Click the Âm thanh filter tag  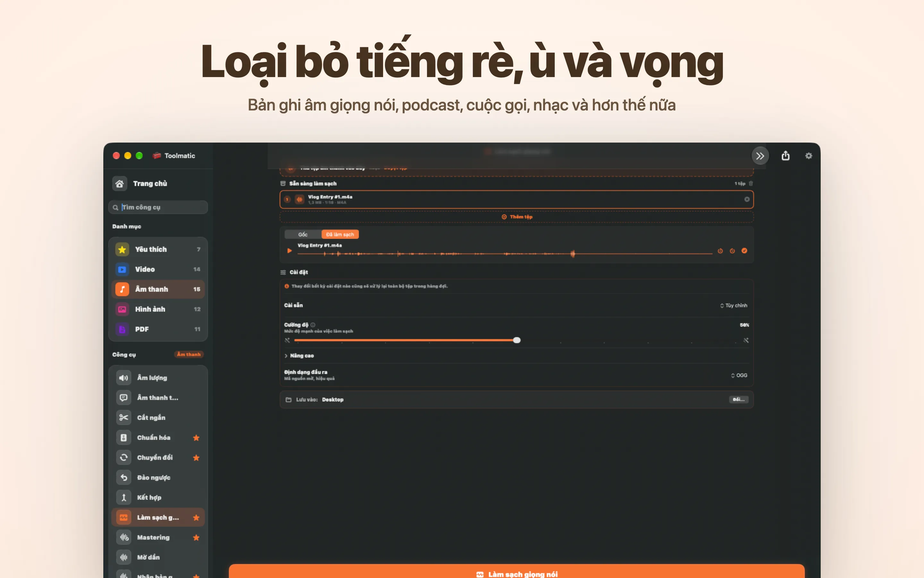tap(189, 355)
